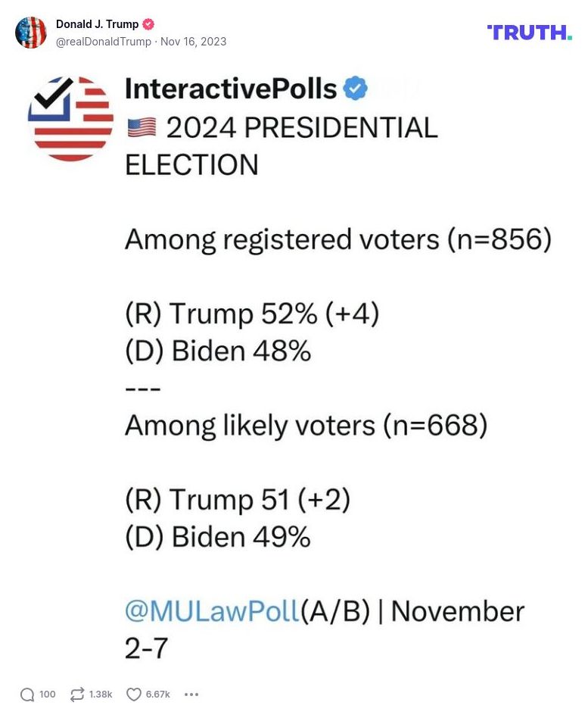
Task: Click the @MULawPoll mention
Action: (212, 611)
